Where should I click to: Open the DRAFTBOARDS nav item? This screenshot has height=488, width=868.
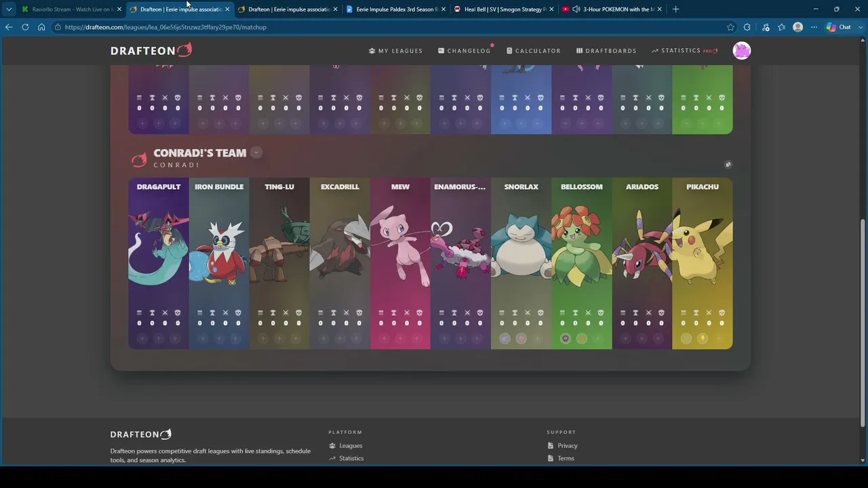[606, 51]
